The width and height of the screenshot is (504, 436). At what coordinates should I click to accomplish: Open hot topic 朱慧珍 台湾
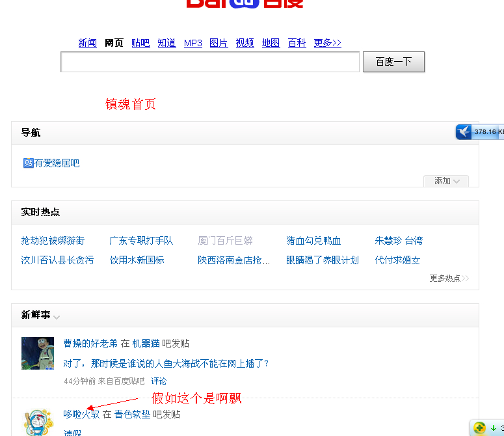tap(399, 241)
